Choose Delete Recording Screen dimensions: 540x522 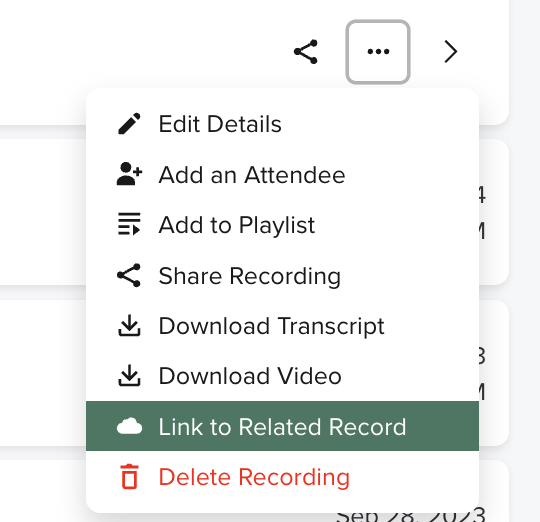click(x=282, y=477)
